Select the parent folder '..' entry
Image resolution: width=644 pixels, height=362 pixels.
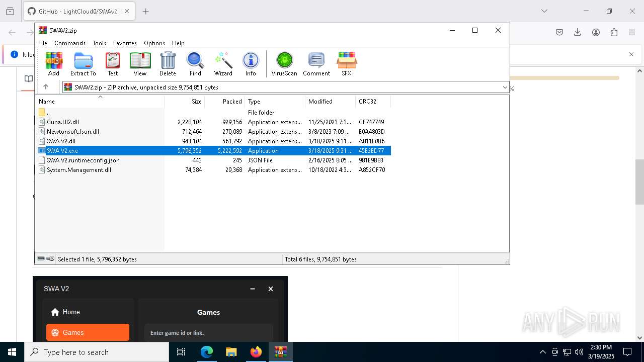pos(213,113)
